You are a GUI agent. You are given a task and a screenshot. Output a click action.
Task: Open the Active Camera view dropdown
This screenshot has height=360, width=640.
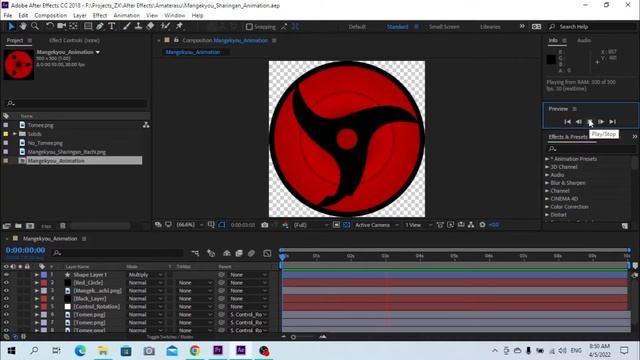[x=376, y=225]
